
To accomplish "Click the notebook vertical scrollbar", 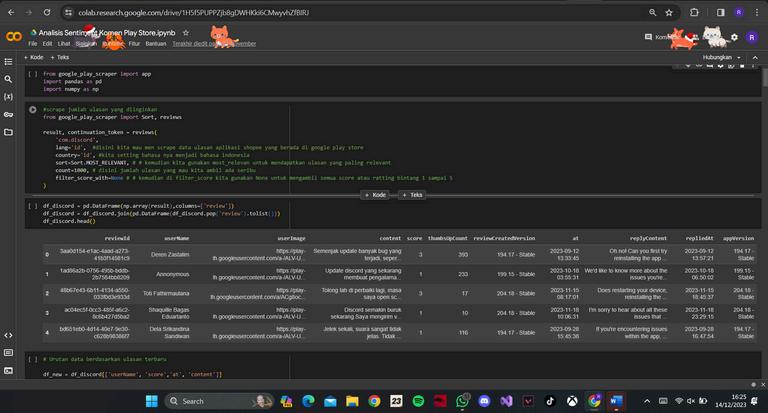I will coord(765,77).
